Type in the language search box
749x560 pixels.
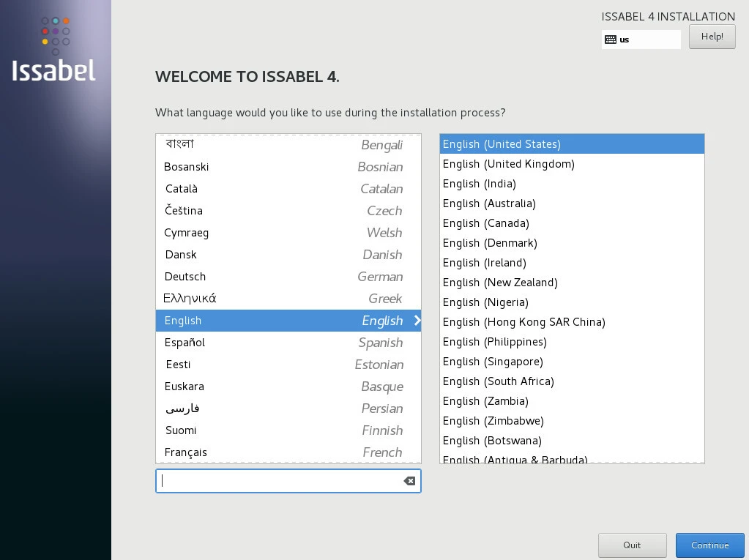[278, 481]
